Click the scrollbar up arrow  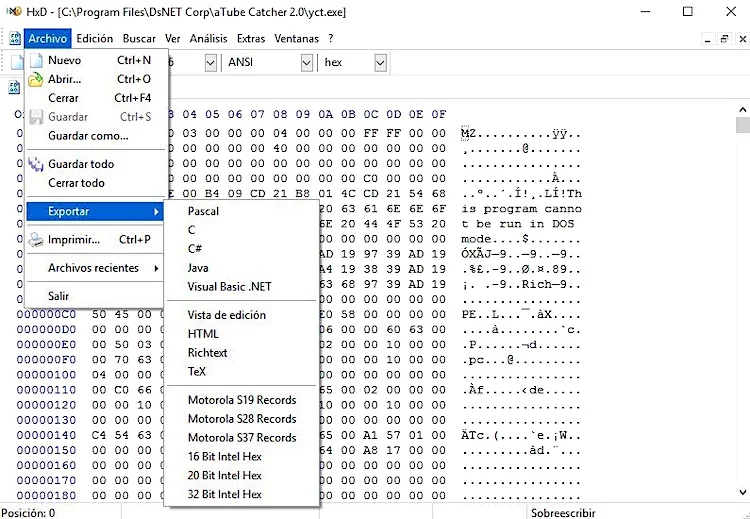pos(742,110)
